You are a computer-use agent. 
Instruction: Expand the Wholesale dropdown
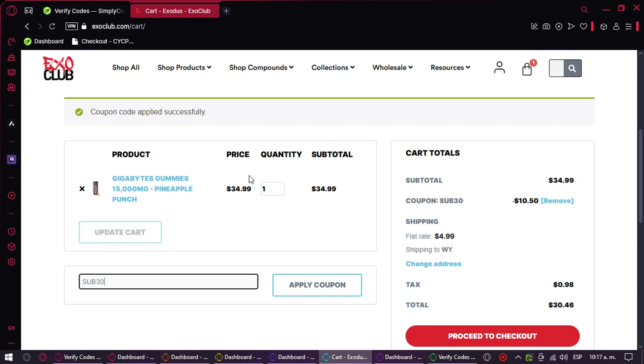(392, 67)
